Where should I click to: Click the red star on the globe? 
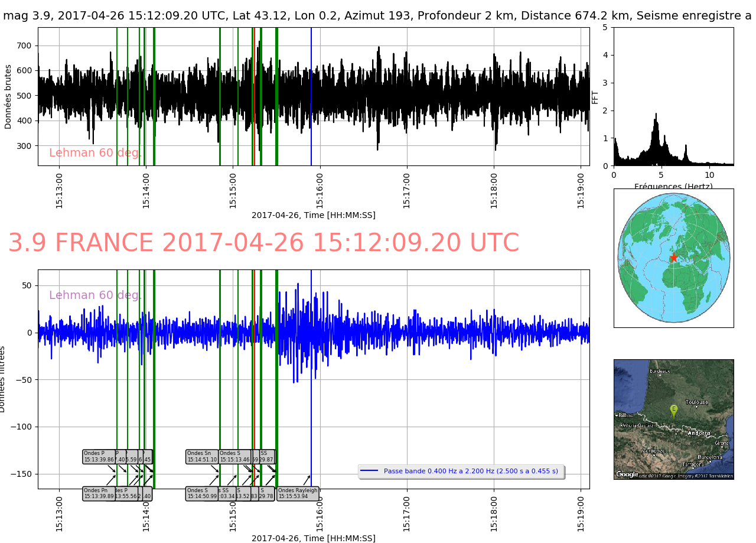pos(673,258)
